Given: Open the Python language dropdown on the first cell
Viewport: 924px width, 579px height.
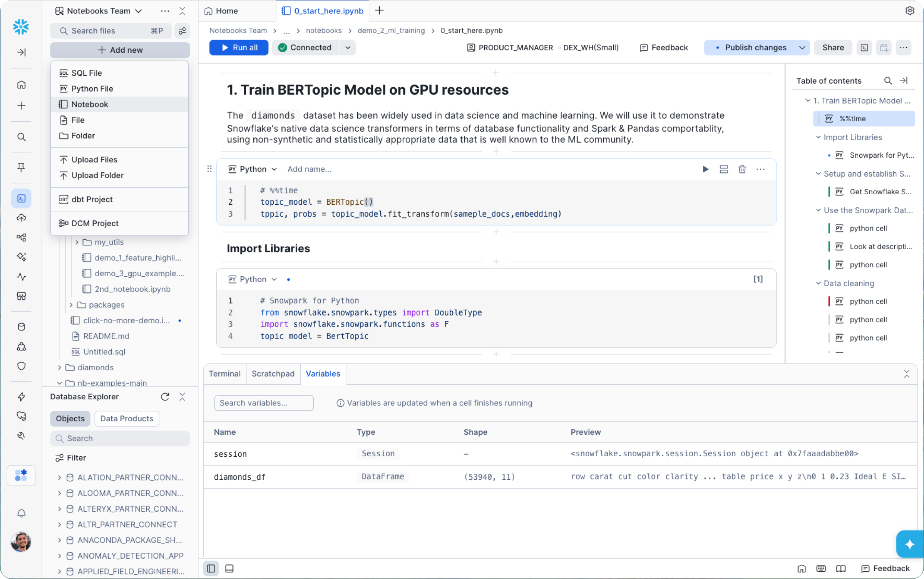Looking at the screenshot, I should coord(252,169).
